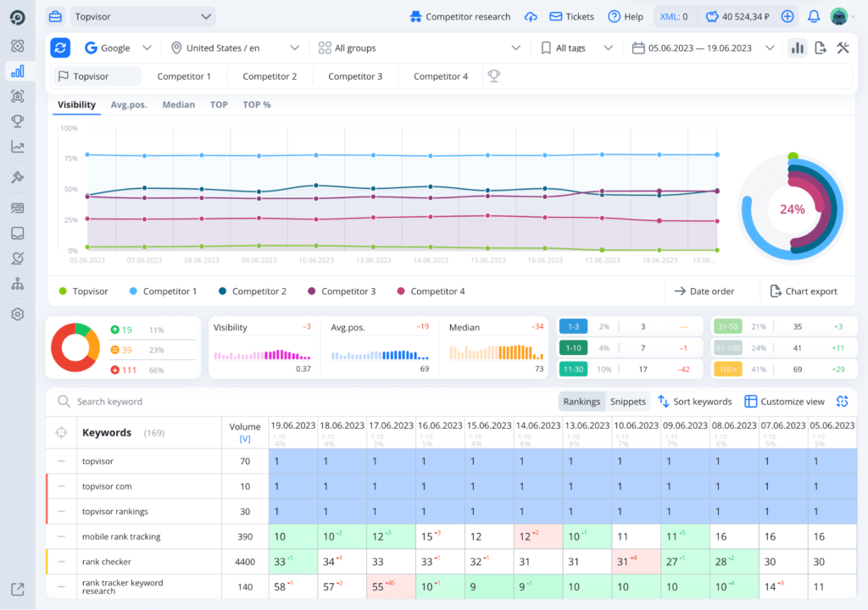Click the briefcase projects icon

pyautogui.click(x=55, y=17)
